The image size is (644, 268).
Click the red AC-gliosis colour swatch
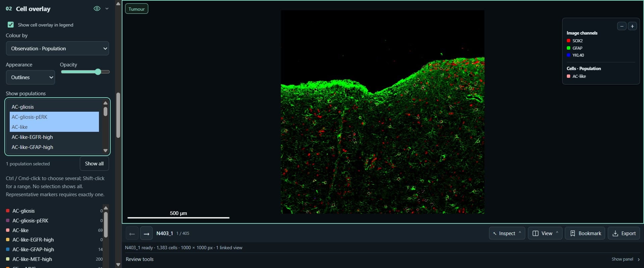pos(8,211)
